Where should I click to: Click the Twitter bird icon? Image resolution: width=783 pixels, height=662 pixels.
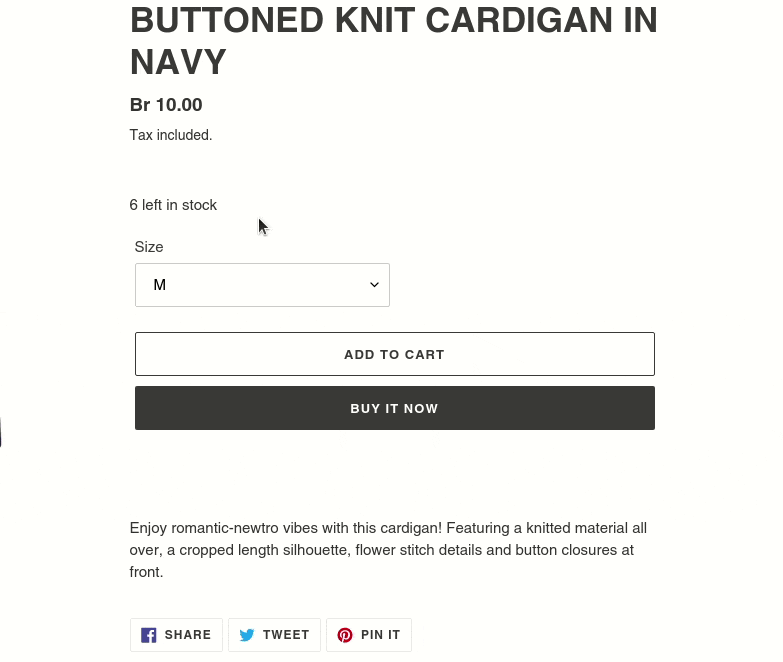click(247, 635)
